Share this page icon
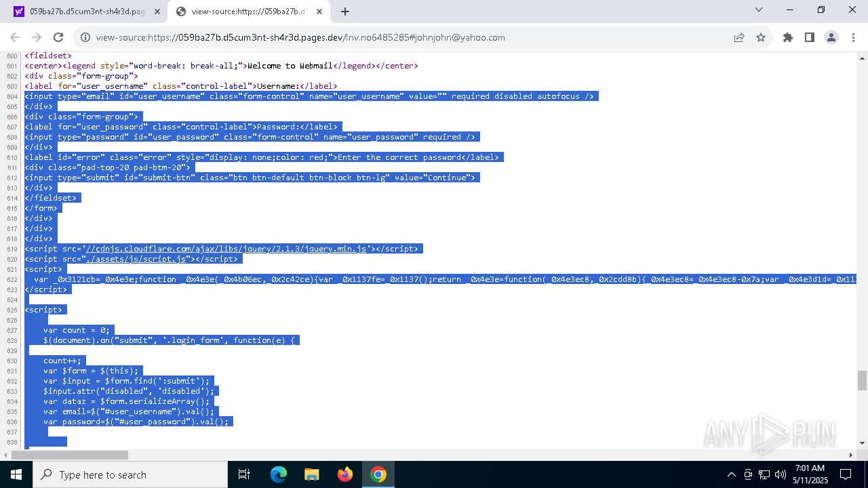The image size is (868, 488). (x=739, y=37)
